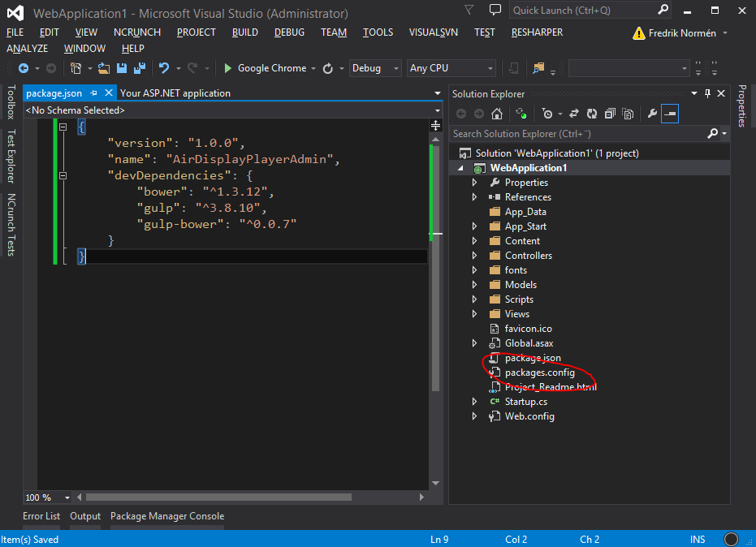Expand the References node

474,197
